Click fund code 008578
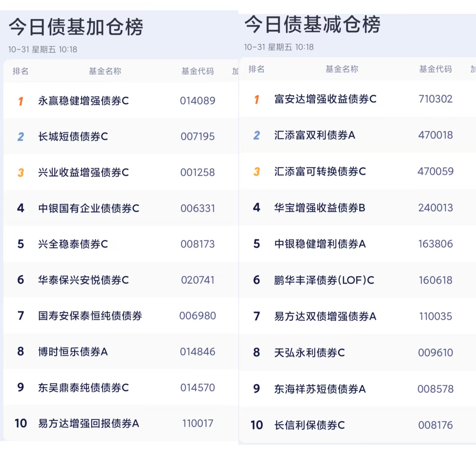Image resolution: width=476 pixels, height=476 pixels. click(x=435, y=389)
